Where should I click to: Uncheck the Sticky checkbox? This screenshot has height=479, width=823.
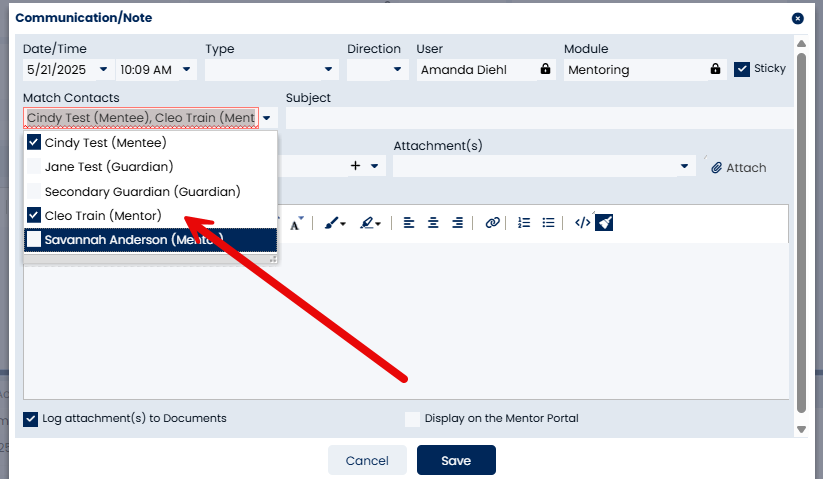[742, 69]
